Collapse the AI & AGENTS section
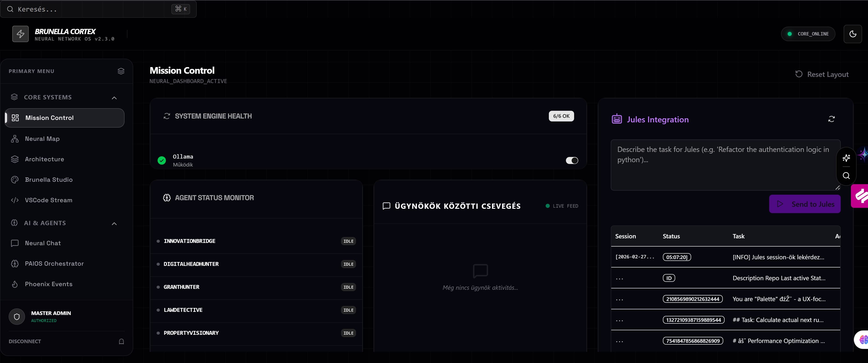868x363 pixels. pyautogui.click(x=114, y=223)
